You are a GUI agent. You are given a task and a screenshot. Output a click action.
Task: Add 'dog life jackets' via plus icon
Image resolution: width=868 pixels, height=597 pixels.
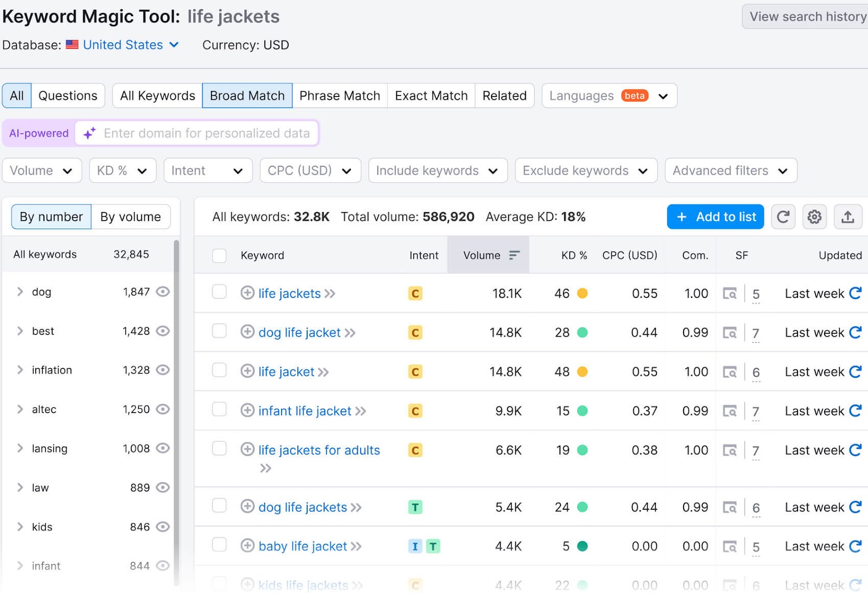coord(247,506)
